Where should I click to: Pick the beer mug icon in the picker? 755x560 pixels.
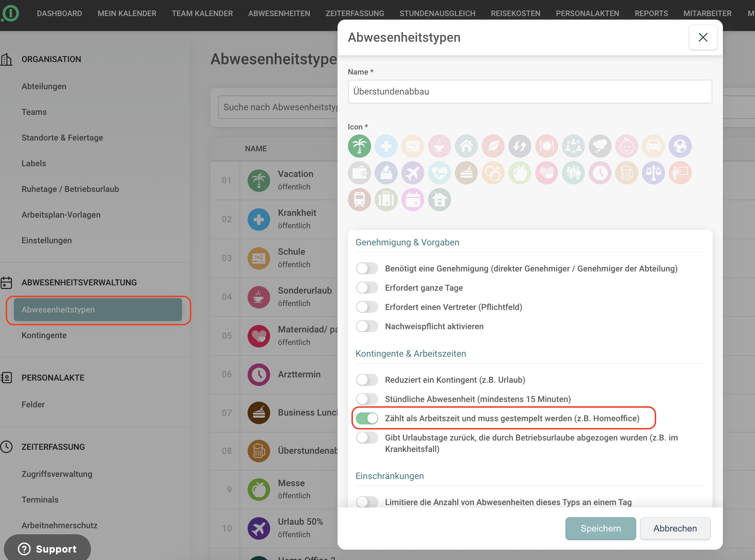(x=627, y=173)
